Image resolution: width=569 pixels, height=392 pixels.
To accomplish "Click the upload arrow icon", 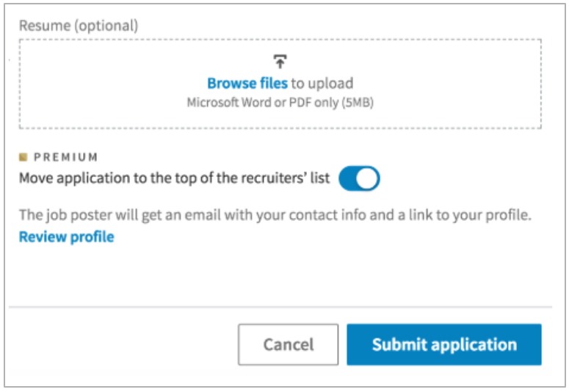I will coord(280,62).
